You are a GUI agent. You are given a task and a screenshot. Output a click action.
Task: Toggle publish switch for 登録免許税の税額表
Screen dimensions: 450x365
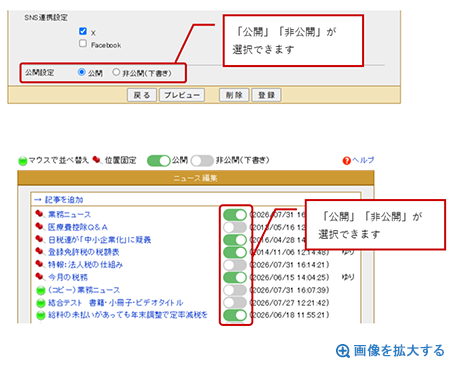pos(235,252)
